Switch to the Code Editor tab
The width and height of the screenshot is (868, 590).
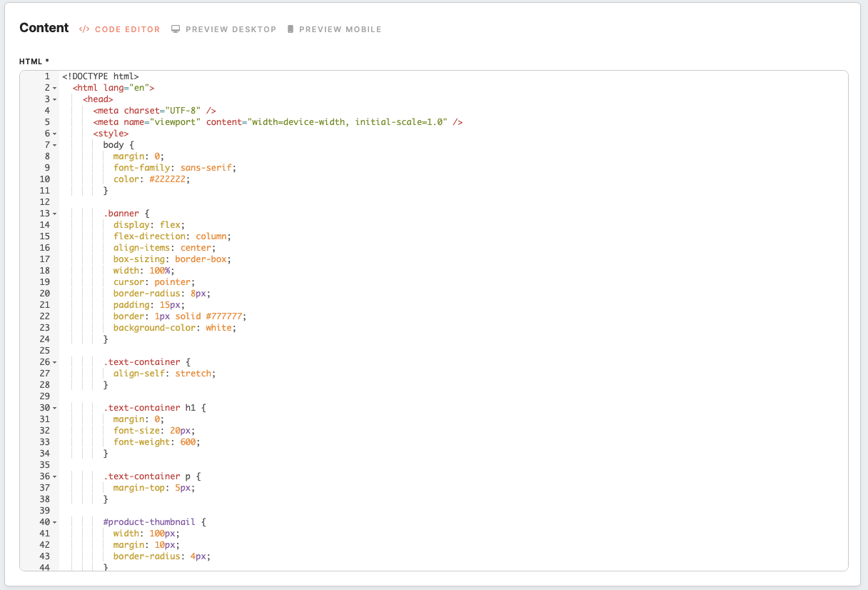pos(119,29)
